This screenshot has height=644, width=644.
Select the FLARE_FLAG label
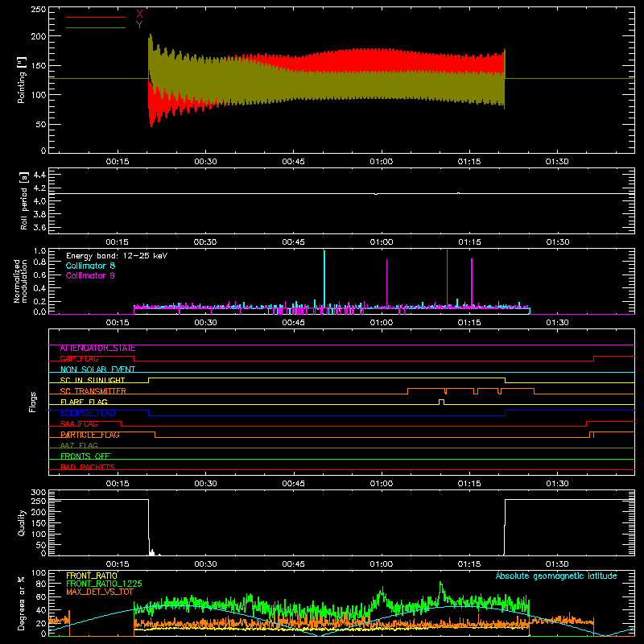84,402
